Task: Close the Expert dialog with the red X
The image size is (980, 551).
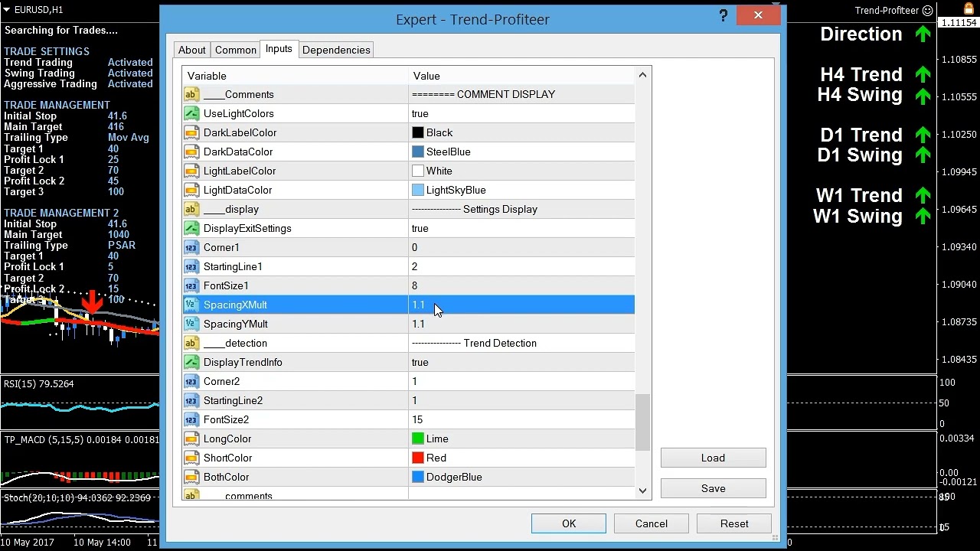Action: [x=758, y=15]
